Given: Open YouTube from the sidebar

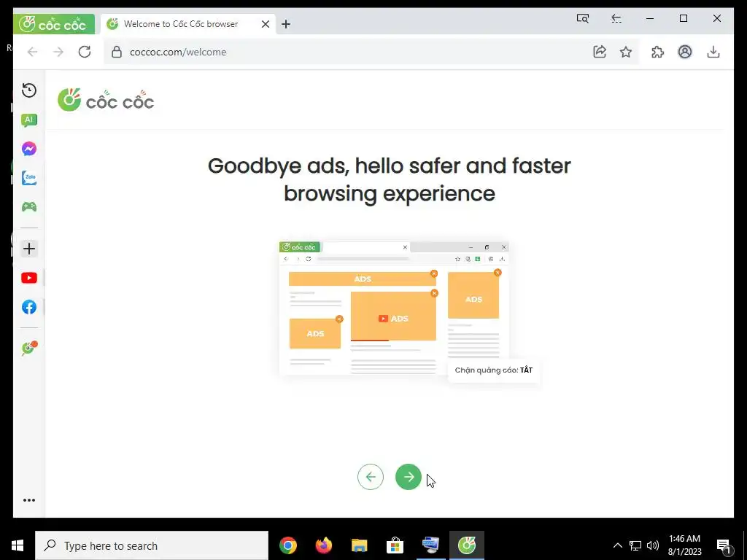Looking at the screenshot, I should click(29, 278).
